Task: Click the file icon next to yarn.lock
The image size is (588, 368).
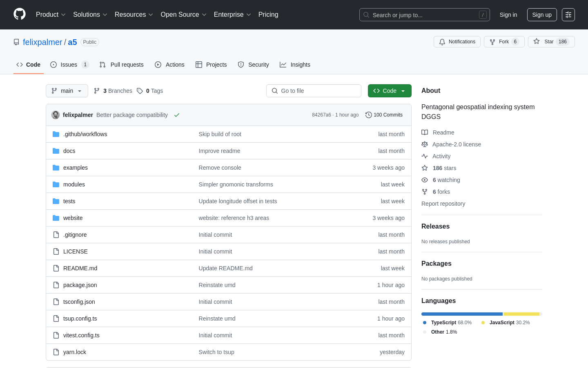Action: point(56,352)
